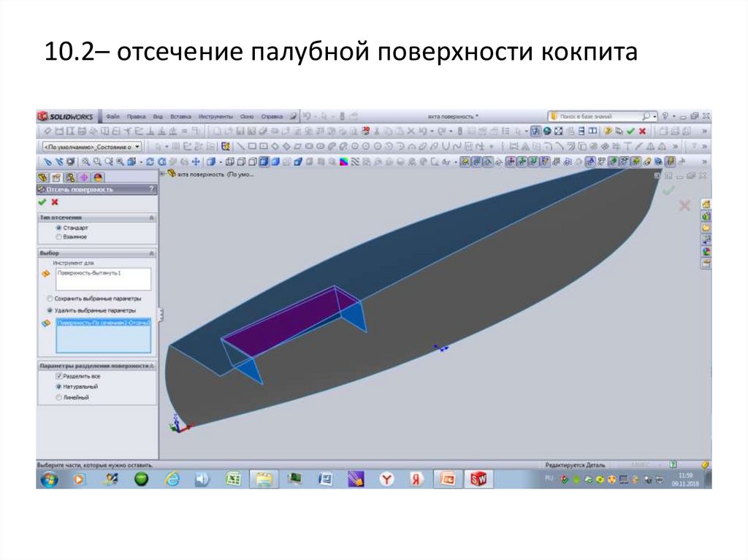Collapse Параметры разделения поверхности section
This screenshot has width=748, height=560.
pos(152,366)
